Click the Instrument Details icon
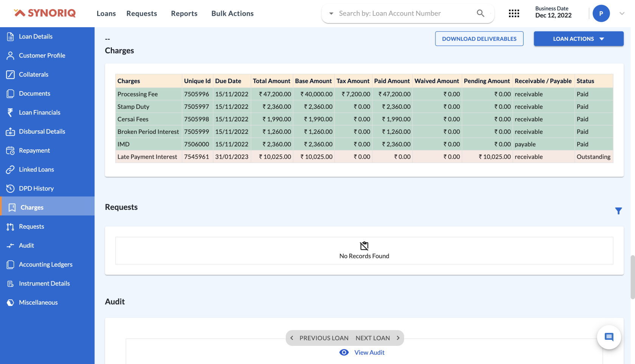This screenshot has width=635, height=364. (11, 283)
